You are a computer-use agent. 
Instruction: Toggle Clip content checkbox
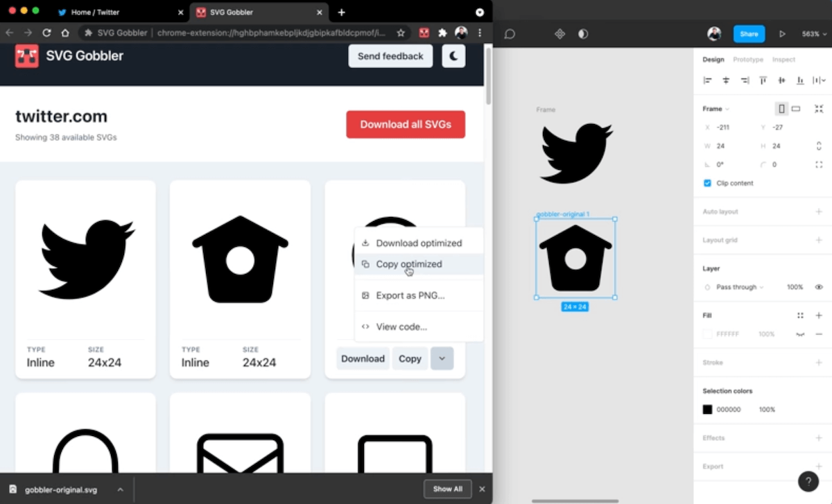707,183
